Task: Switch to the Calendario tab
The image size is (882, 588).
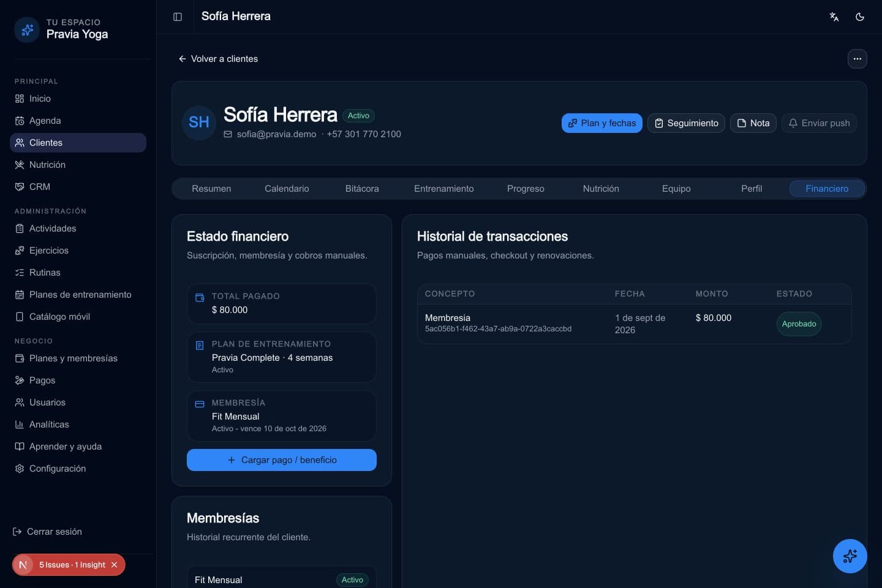Action: pyautogui.click(x=287, y=189)
